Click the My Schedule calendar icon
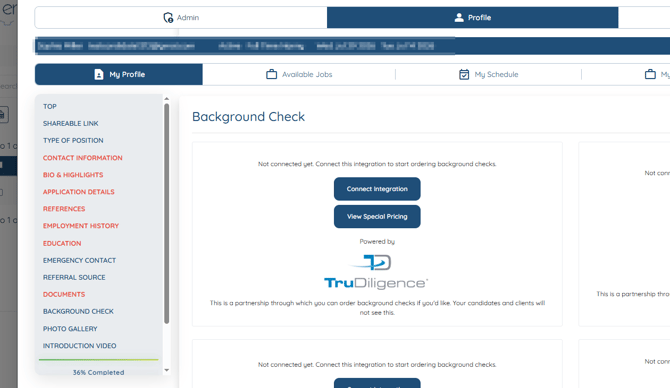 [464, 74]
